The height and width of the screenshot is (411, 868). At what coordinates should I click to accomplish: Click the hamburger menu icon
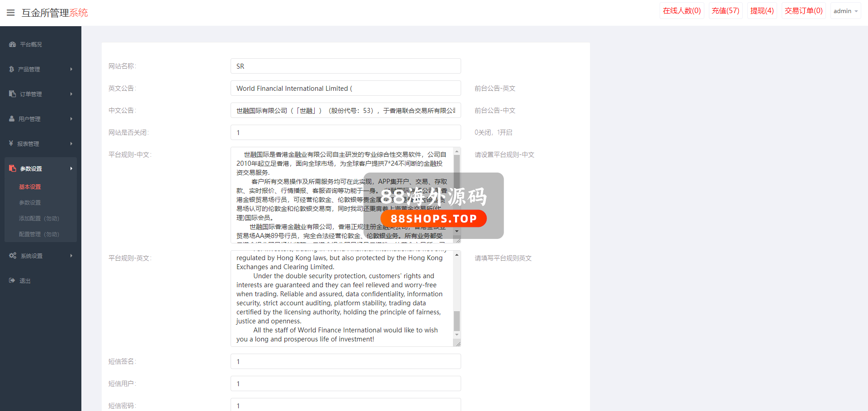11,13
